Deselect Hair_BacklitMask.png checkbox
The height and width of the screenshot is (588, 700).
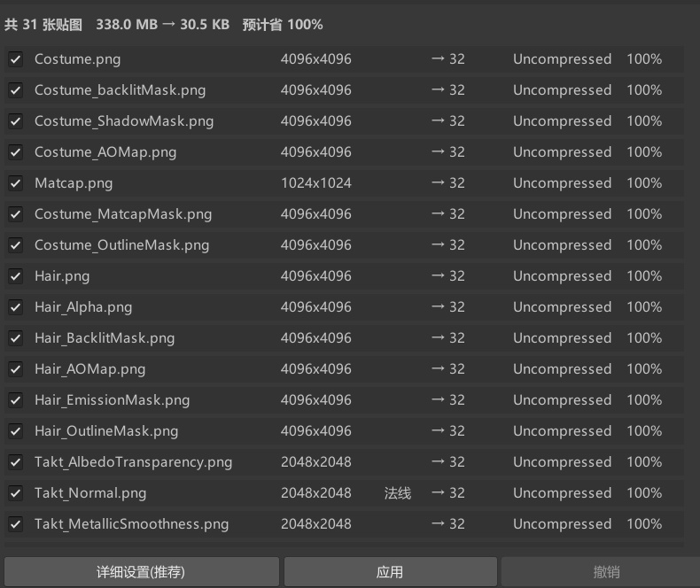[16, 338]
